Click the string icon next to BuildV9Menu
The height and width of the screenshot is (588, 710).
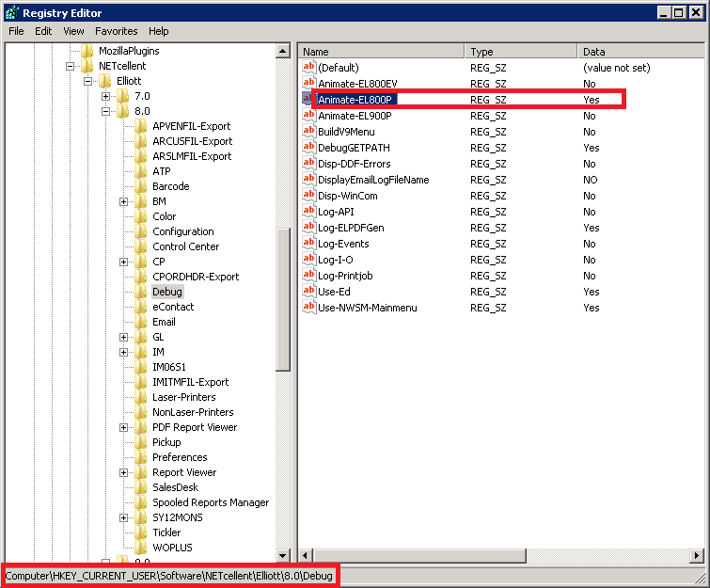[308, 131]
